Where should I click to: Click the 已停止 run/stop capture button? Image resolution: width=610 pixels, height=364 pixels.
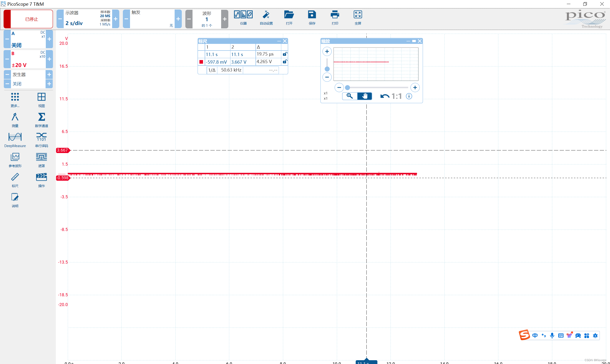pos(28,19)
